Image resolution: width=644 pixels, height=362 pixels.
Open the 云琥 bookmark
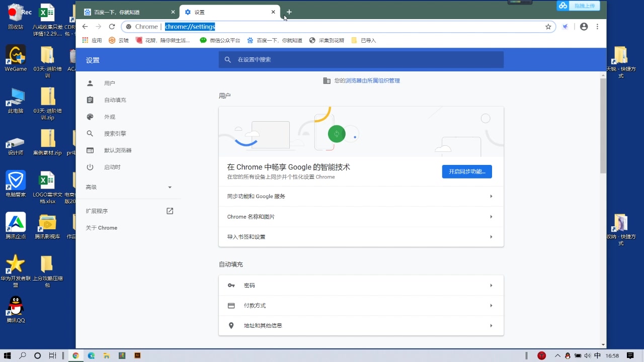tap(119, 40)
